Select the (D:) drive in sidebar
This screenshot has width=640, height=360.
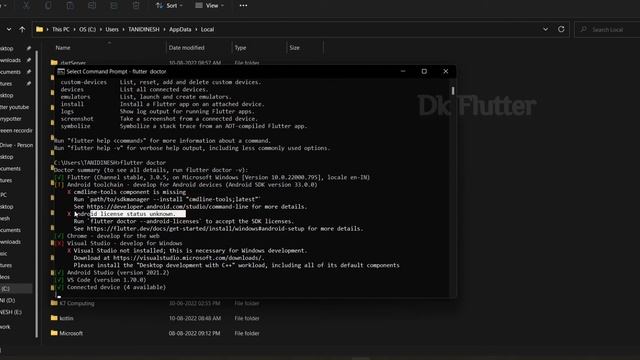click(8, 300)
